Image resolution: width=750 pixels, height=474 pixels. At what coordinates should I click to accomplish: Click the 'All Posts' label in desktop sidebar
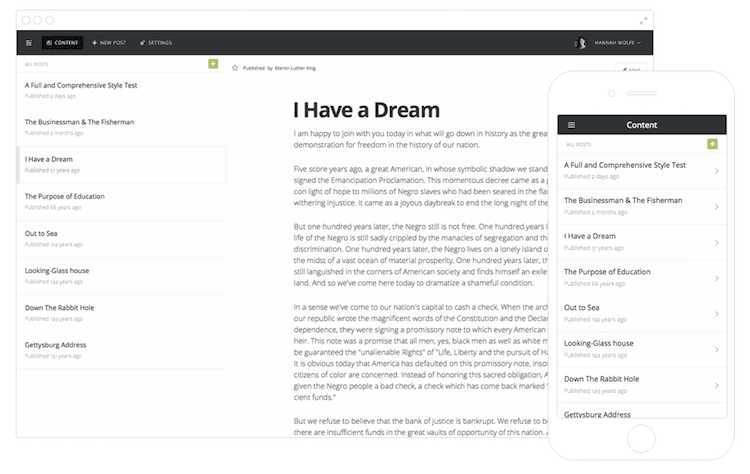pos(36,64)
